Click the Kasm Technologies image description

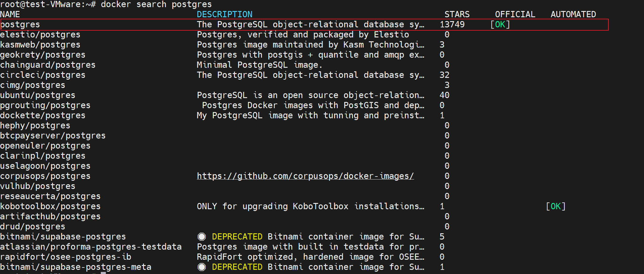coord(311,45)
